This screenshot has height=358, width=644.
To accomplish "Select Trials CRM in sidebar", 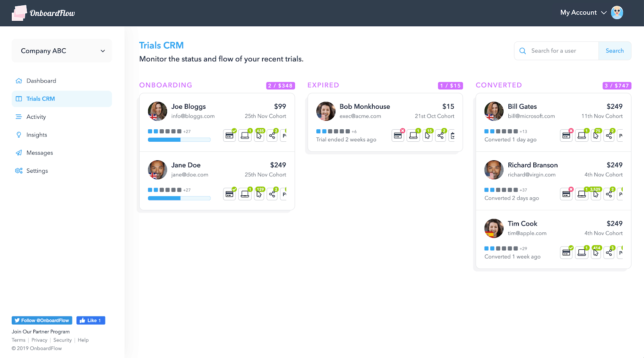I will [x=62, y=99].
